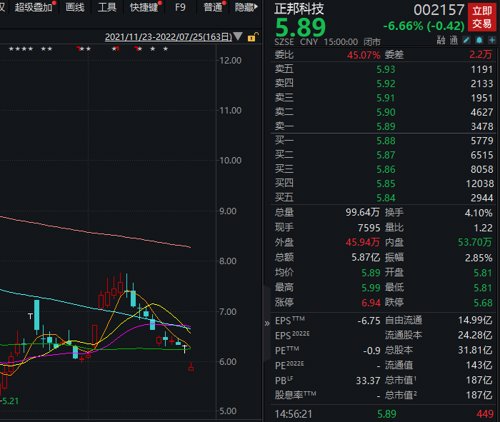Click the first event star marker on chart
Image resolution: width=500 pixels, height=422 pixels.
[11, 49]
